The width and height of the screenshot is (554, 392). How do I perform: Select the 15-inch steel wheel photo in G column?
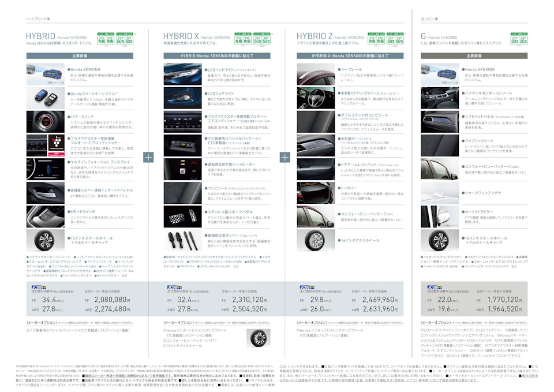440,240
